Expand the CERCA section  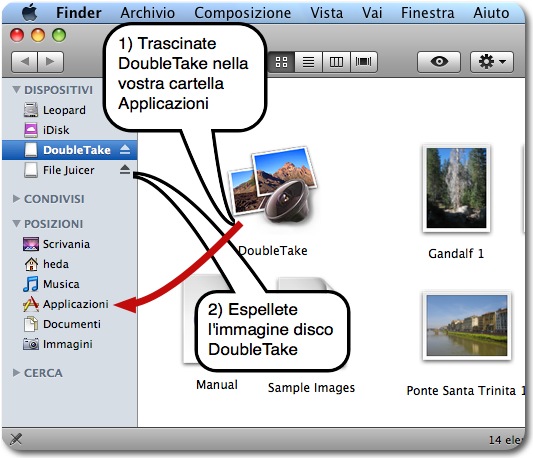pos(16,373)
